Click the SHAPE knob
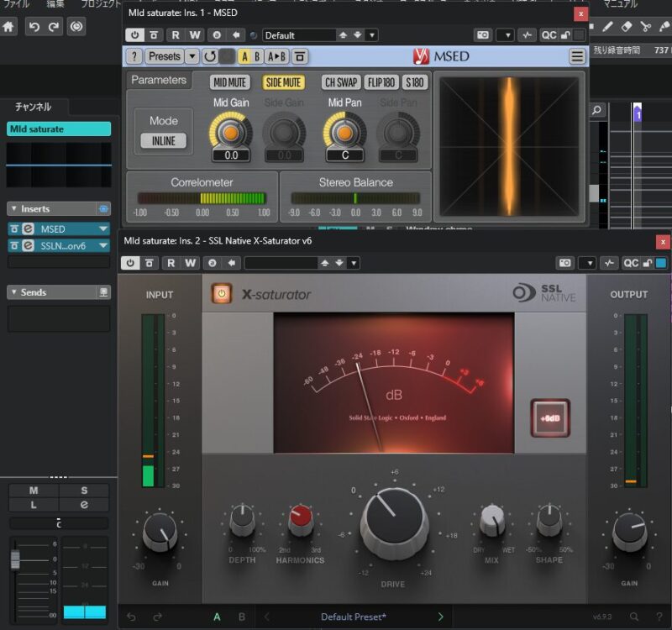This screenshot has height=630, width=672. (x=549, y=520)
